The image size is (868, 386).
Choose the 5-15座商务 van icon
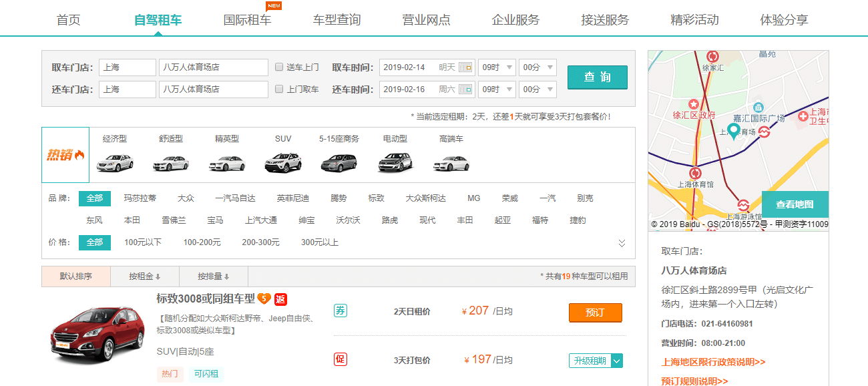[339, 162]
